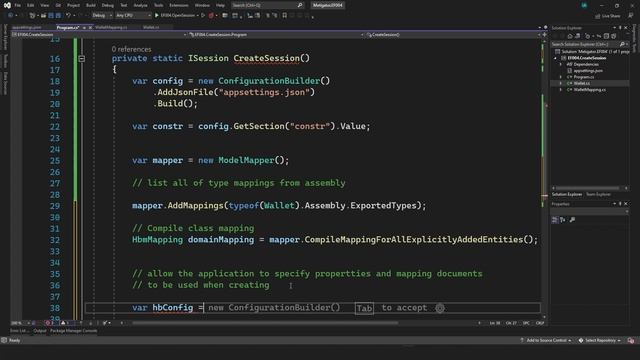Click the Hot Reload flame icon
This screenshot has width=640, height=360.
(211, 16)
